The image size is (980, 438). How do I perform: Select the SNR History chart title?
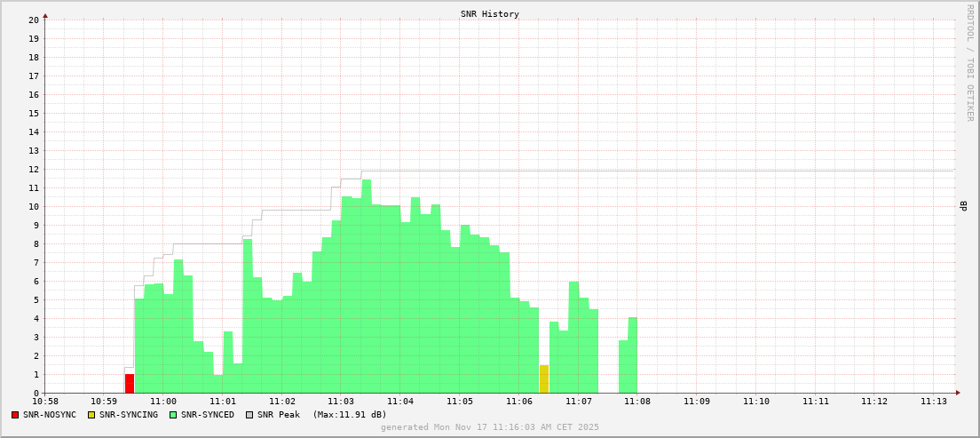tap(489, 14)
